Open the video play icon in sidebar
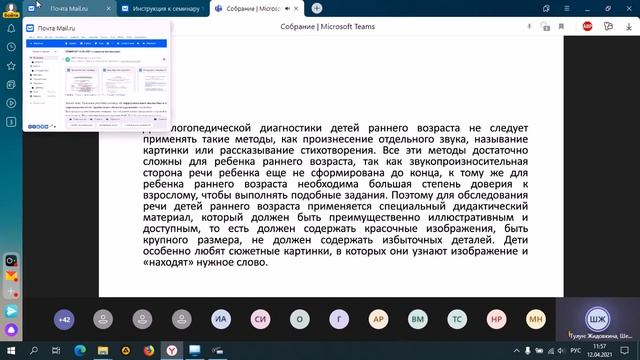Viewport: 640px width, 360px height. (x=11, y=103)
